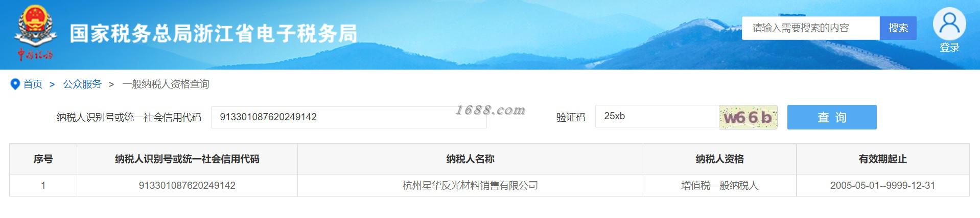The image size is (980, 218).
Task: Click the 登录 login label
Action: 949,48
